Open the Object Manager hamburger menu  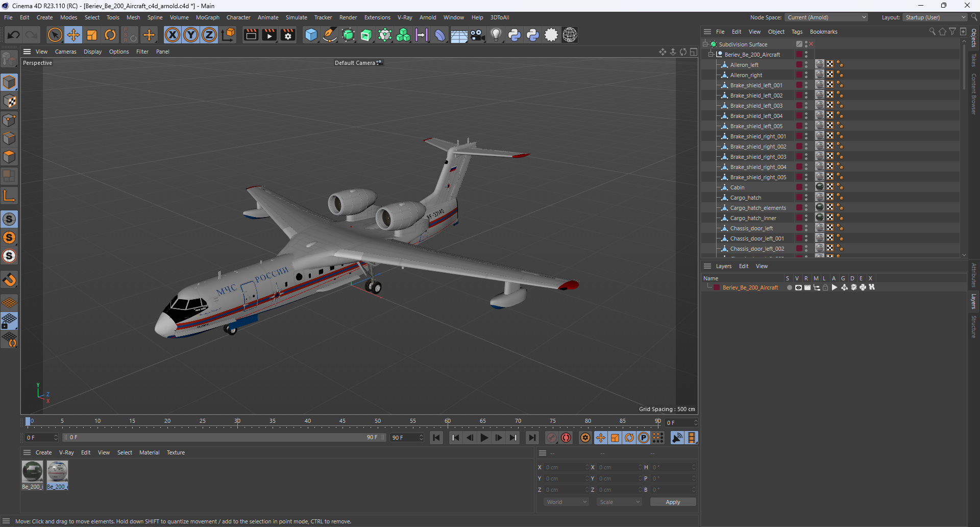(707, 32)
